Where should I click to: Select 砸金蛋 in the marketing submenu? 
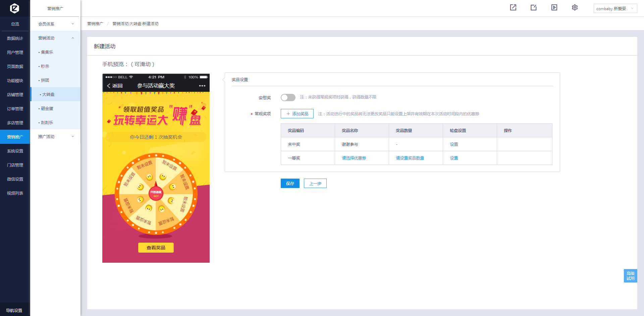[x=47, y=109]
